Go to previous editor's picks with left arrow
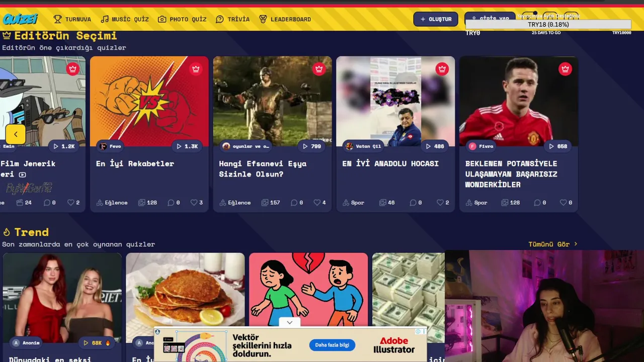Viewport: 644px width, 362px height. (x=16, y=134)
